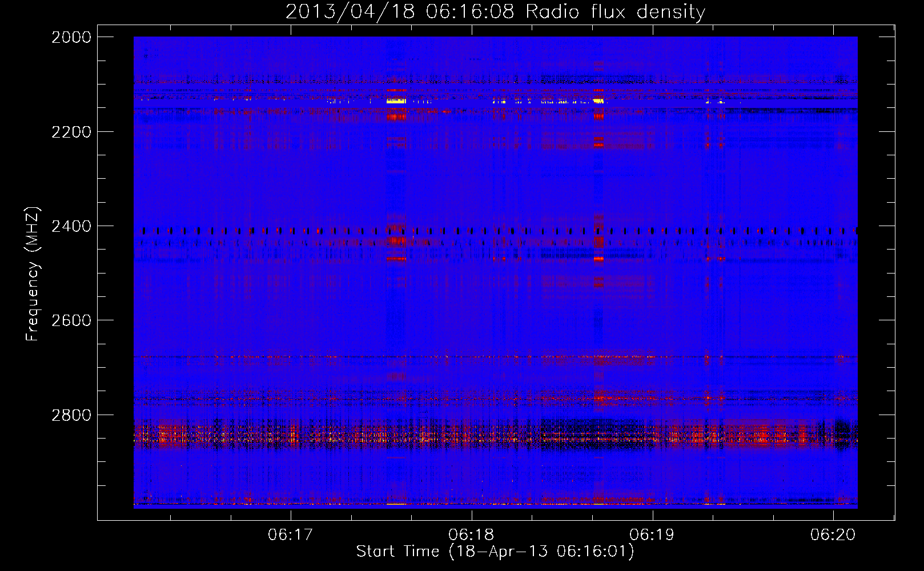Viewport: 924px width, 571px height.
Task: Click the "Frequency (MHZ)" axis label
Action: (33, 274)
